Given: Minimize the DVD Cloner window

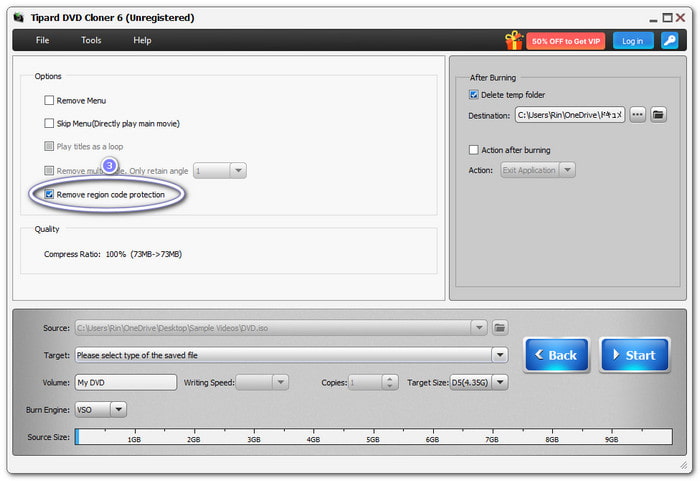Looking at the screenshot, I should [x=653, y=20].
